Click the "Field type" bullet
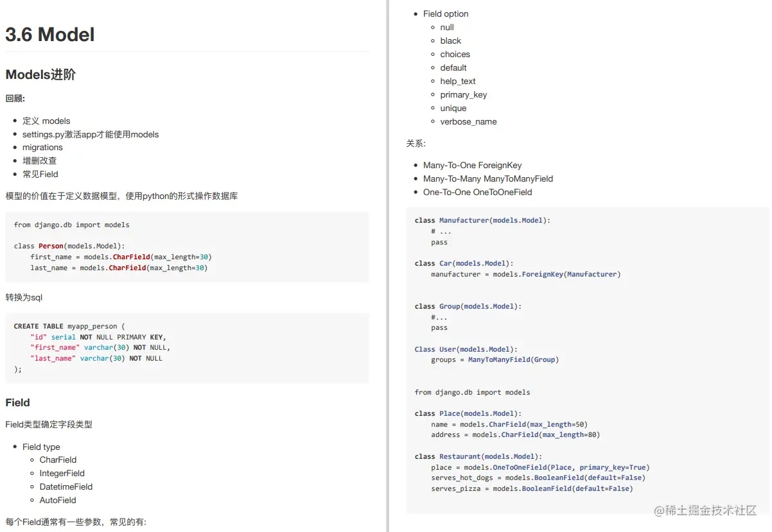The height and width of the screenshot is (532, 772). 41,447
